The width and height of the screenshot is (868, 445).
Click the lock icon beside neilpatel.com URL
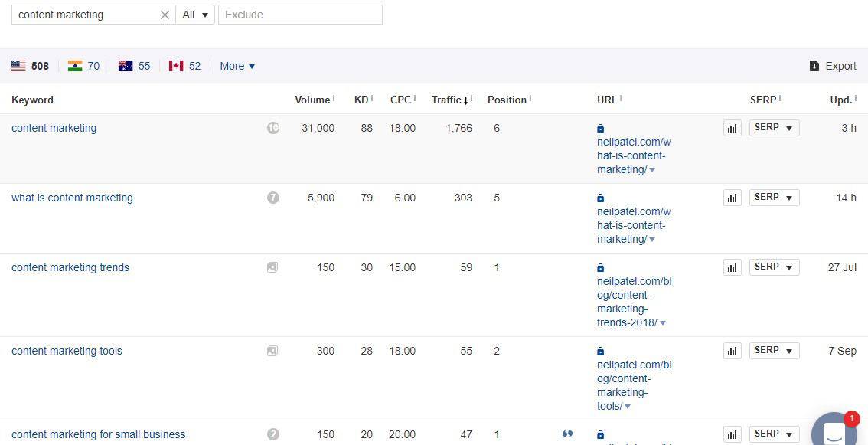point(601,128)
